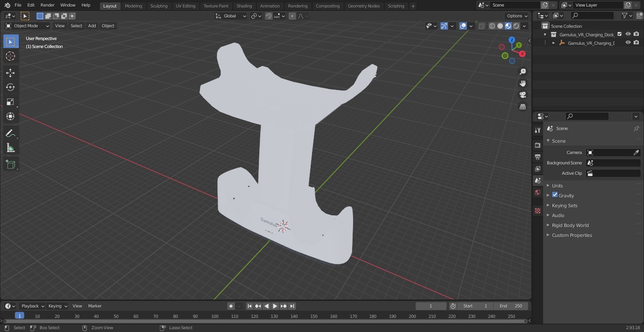Viewport: 644px width, 332px height.
Task: Select the Add Cube tool
Action: pyautogui.click(x=10, y=165)
